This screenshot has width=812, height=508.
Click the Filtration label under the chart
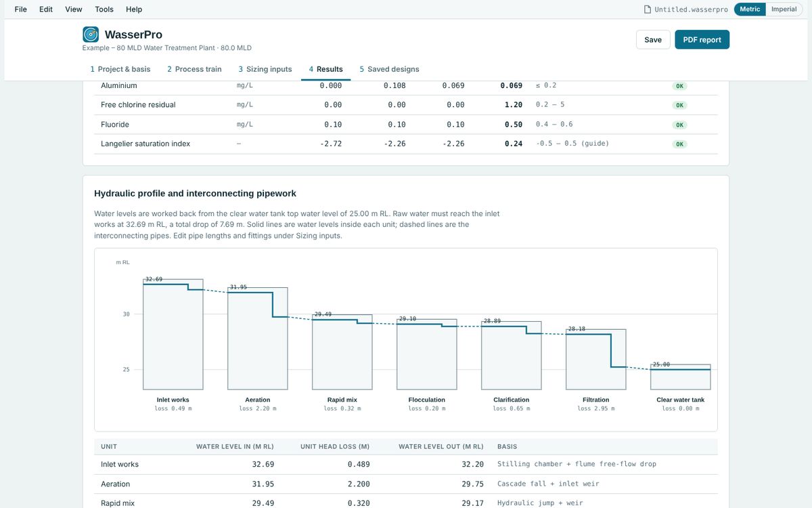[595, 400]
